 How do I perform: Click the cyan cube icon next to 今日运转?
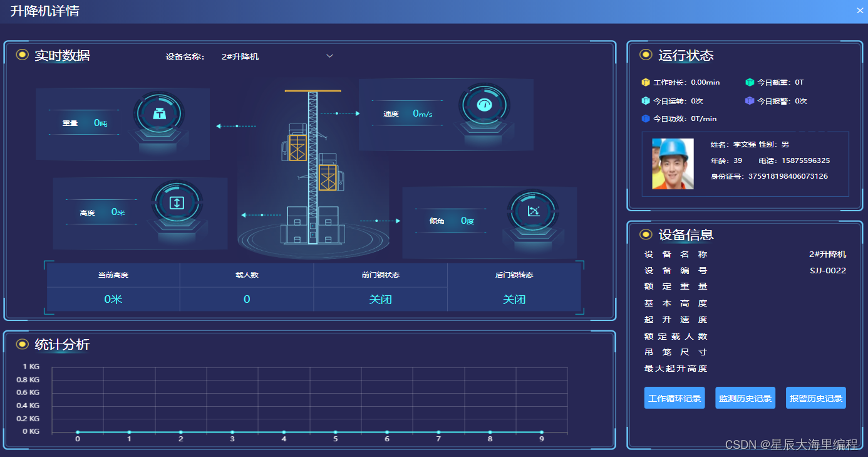click(646, 100)
